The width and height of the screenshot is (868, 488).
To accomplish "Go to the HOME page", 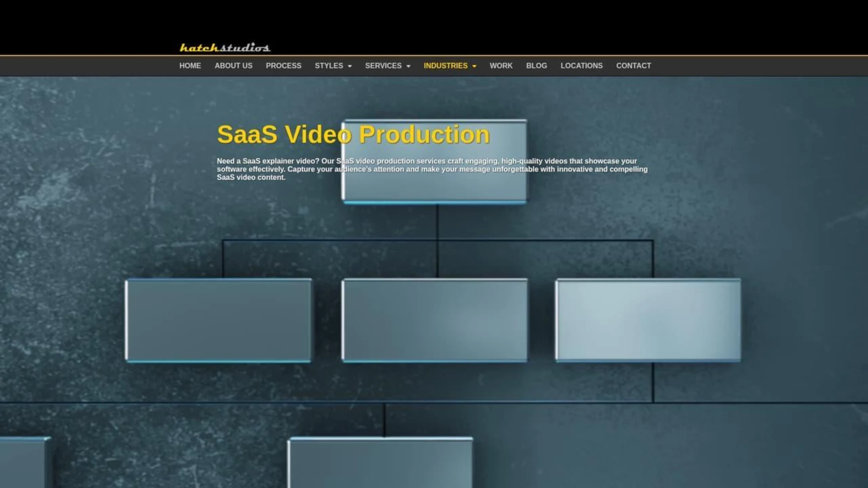I will pos(190,66).
